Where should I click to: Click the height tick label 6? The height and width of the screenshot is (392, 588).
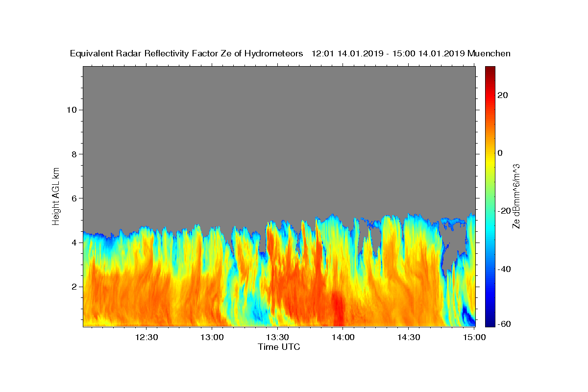tap(73, 198)
